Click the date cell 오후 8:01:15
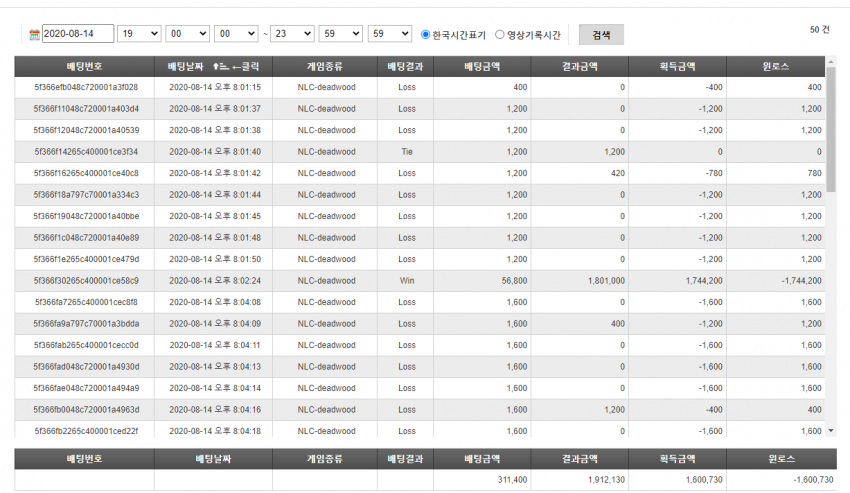Viewport: 850px width, 493px height. [x=215, y=87]
